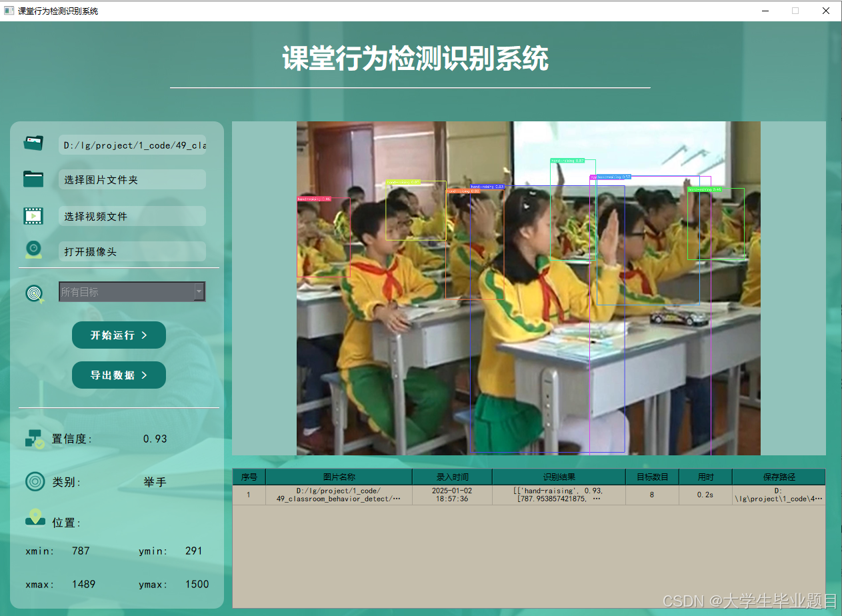Screen dimensions: 842x616
Task: Click the category value 举手
Action: point(155,481)
